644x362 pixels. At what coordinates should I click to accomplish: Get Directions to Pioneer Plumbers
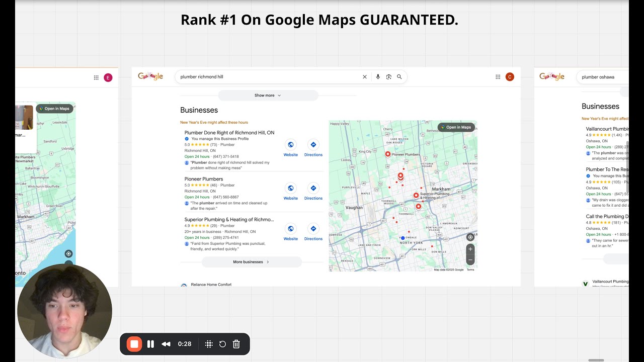pos(313,192)
